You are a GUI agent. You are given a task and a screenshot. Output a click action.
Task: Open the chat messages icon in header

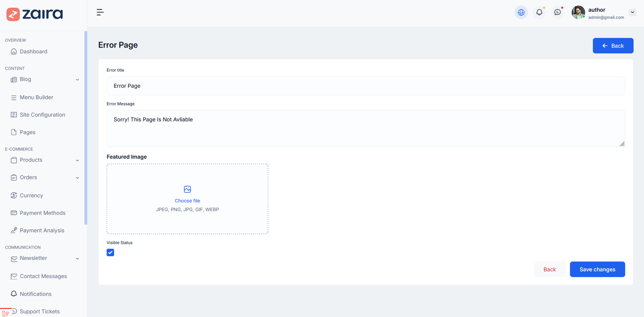[x=557, y=12]
